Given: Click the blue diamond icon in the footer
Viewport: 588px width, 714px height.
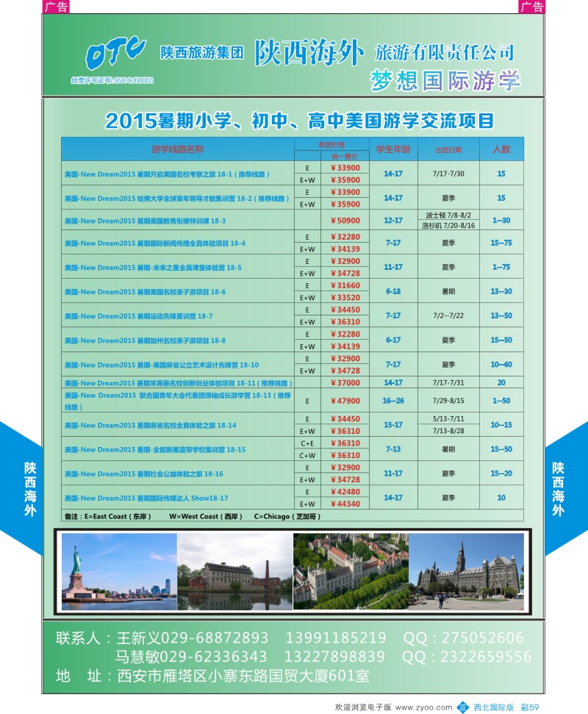Looking at the screenshot, I should click(462, 707).
